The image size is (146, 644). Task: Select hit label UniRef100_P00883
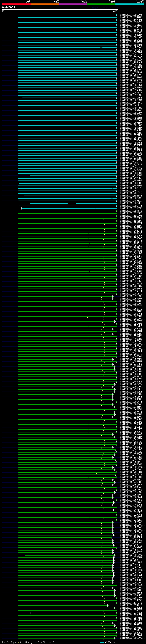[131, 580]
